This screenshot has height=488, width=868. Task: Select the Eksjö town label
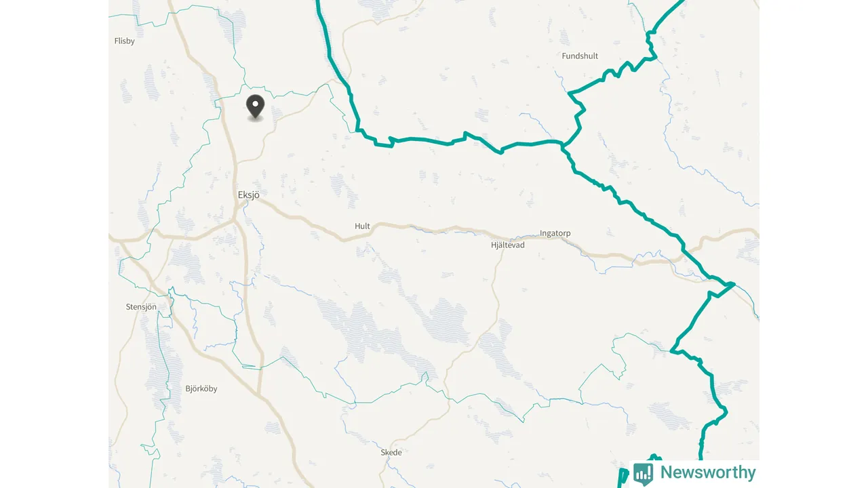pos(248,195)
